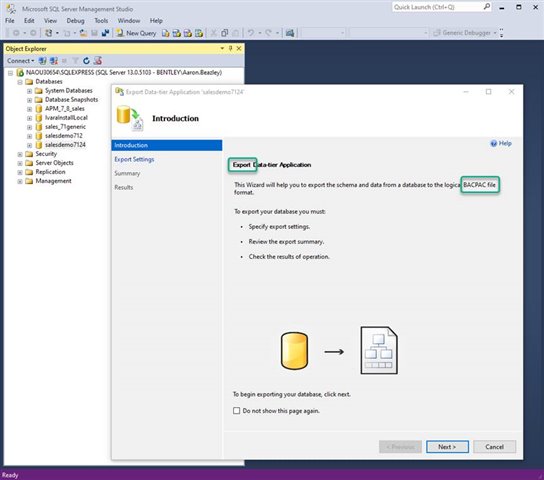
Task: Open Object Explorer window position dropdown arrow
Action: [222, 49]
